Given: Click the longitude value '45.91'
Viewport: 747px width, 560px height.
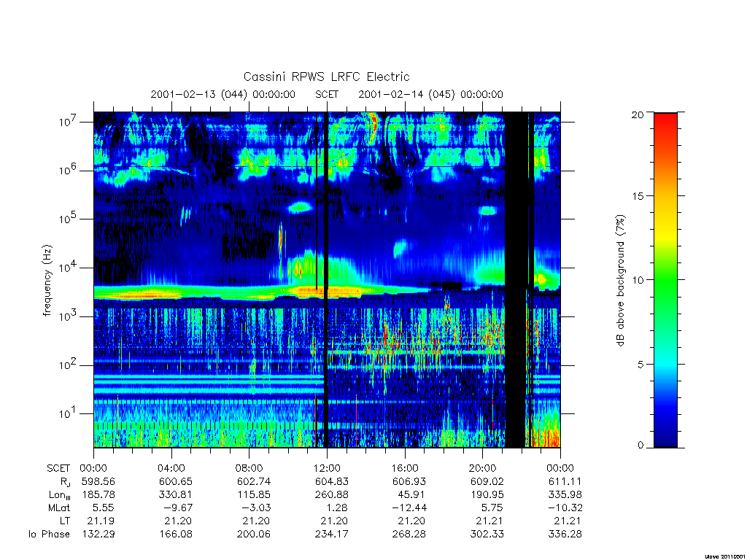Looking at the screenshot, I should 411,495.
